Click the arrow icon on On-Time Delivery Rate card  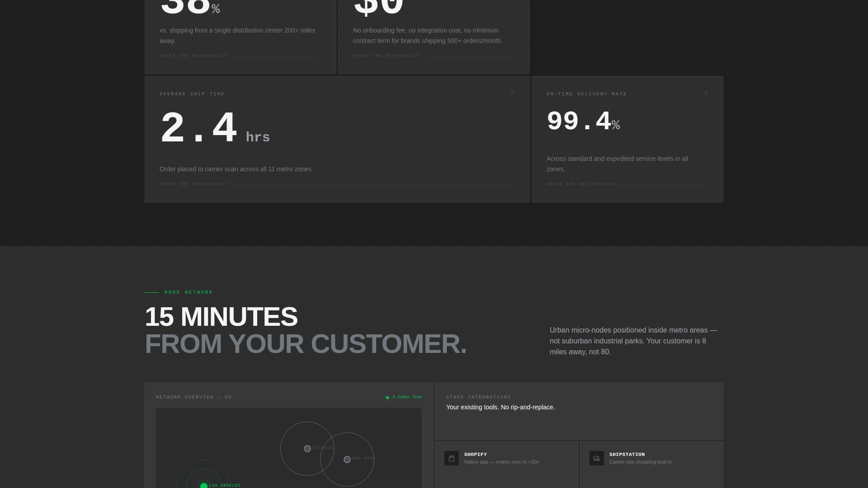[705, 94]
